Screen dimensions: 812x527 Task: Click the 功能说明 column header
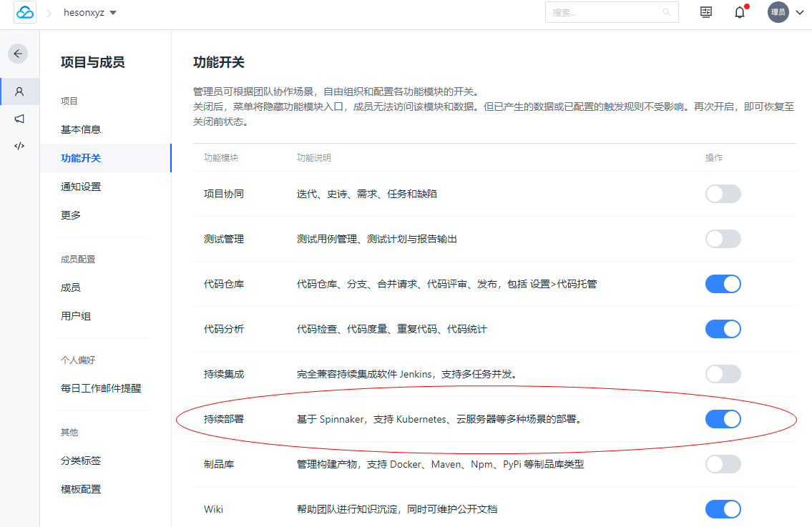click(314, 158)
